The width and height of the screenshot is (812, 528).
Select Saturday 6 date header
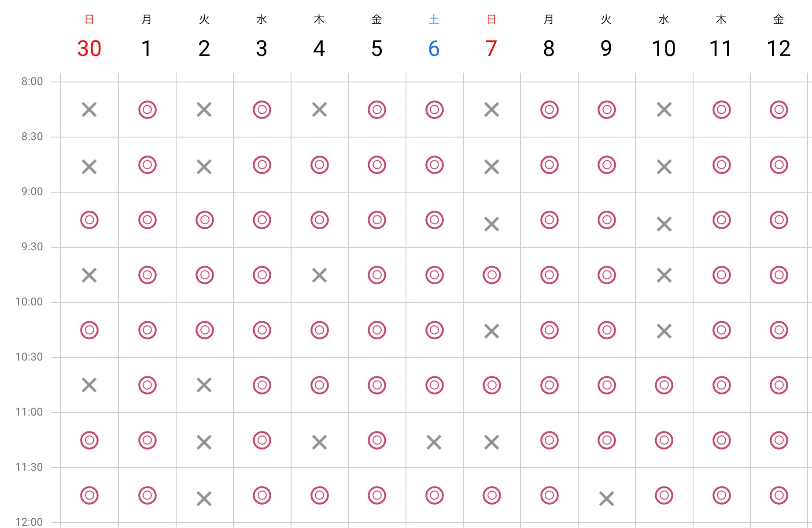pos(434,48)
